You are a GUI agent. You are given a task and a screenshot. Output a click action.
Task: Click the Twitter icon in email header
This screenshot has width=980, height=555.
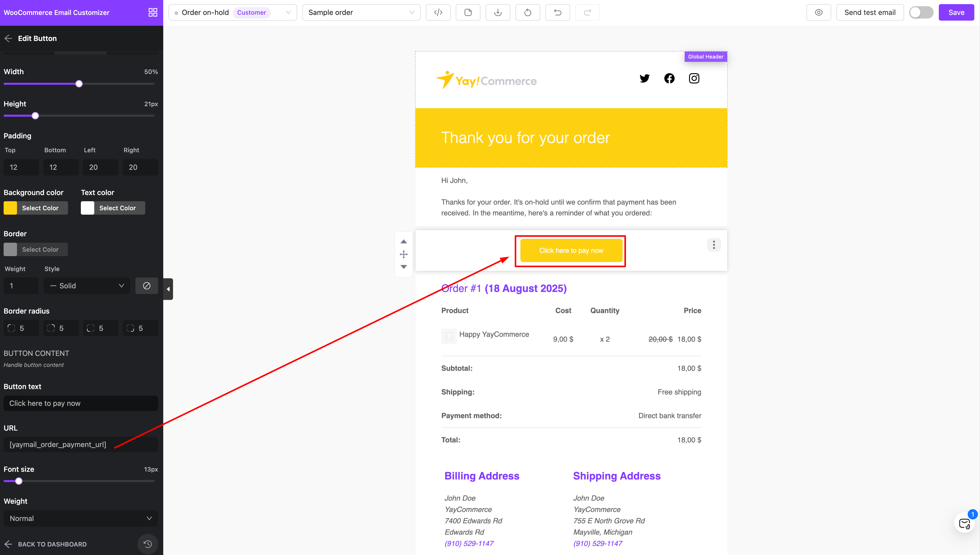[644, 79]
